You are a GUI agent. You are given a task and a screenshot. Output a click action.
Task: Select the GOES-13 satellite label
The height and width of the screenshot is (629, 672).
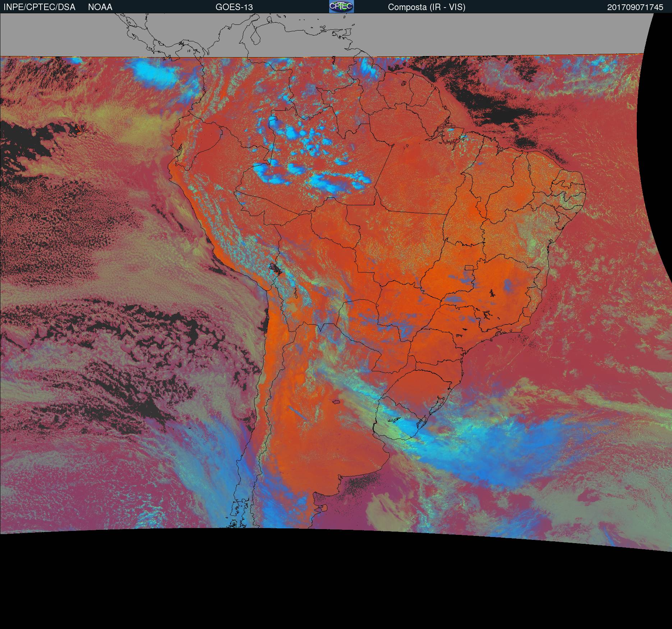234,7
